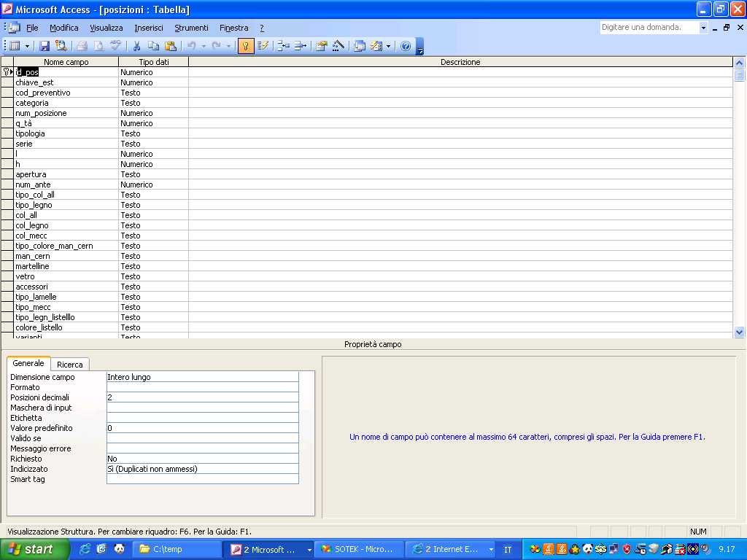The image size is (747, 560).
Task: Click the Posizioni decimali value field
Action: click(x=203, y=397)
